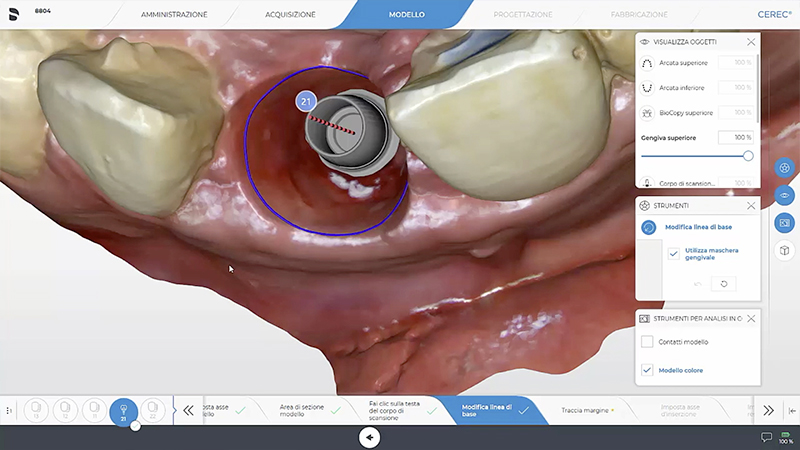Click the eye view-objects side icon
Image resolution: width=800 pixels, height=450 pixels.
pyautogui.click(x=785, y=195)
